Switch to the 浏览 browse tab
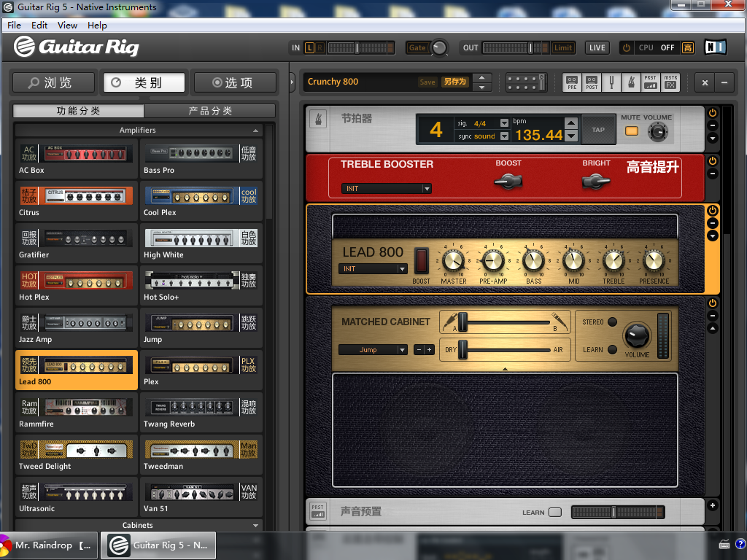The image size is (747, 560). pos(53,82)
